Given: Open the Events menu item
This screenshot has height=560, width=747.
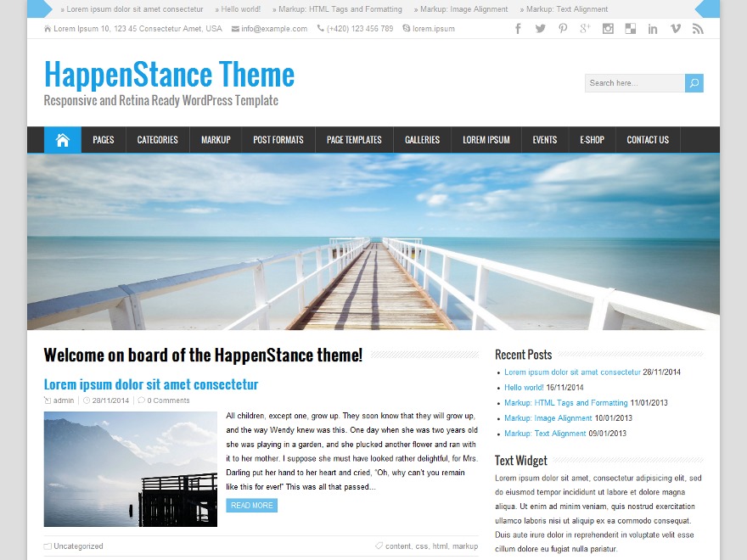Looking at the screenshot, I should tap(545, 140).
